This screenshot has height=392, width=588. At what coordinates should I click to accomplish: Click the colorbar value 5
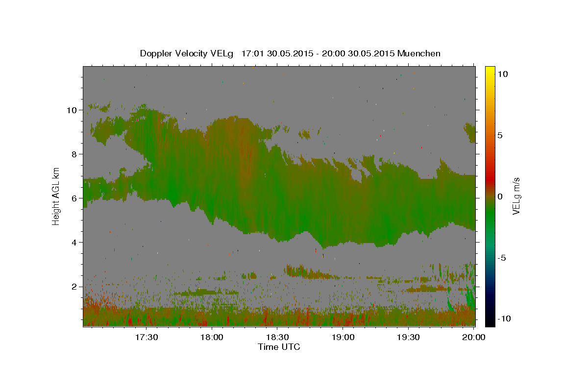pos(500,135)
